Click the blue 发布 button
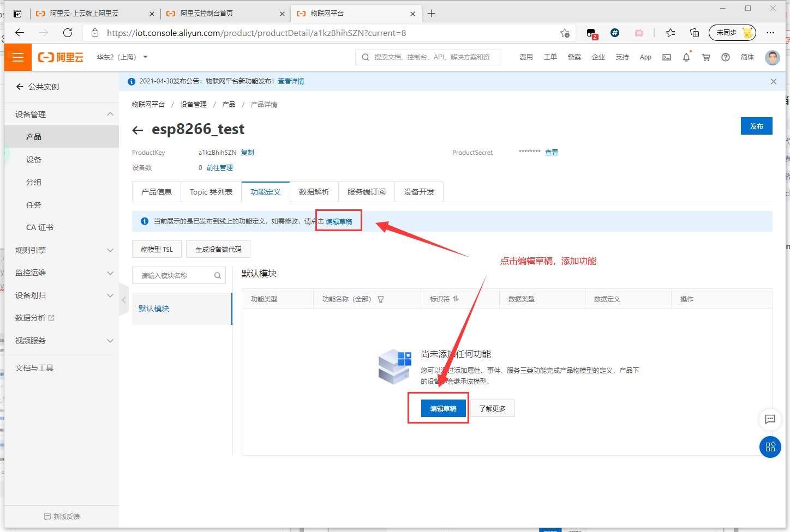 [756, 126]
